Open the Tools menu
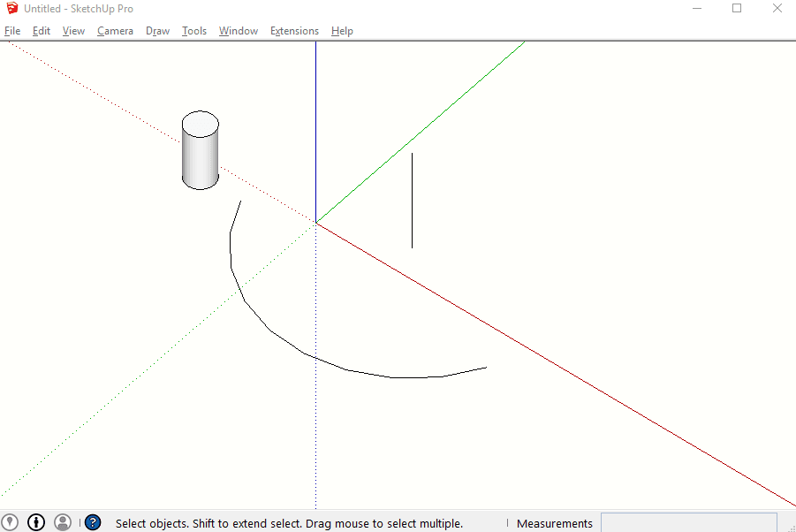Image resolution: width=796 pixels, height=532 pixels. coord(194,31)
